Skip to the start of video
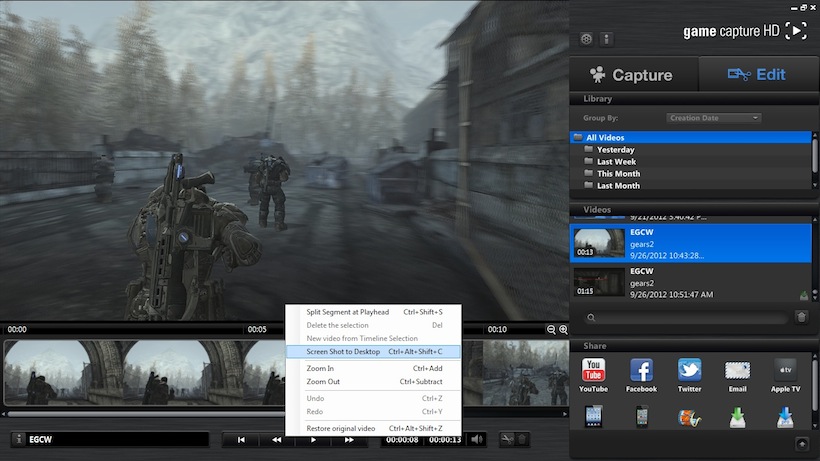This screenshot has width=820, height=461. pos(241,440)
